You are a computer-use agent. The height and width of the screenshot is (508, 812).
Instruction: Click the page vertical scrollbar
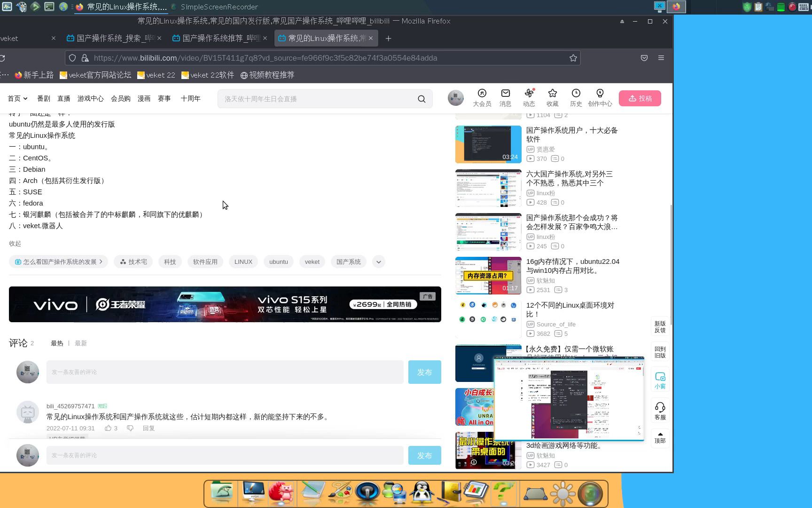click(x=671, y=264)
